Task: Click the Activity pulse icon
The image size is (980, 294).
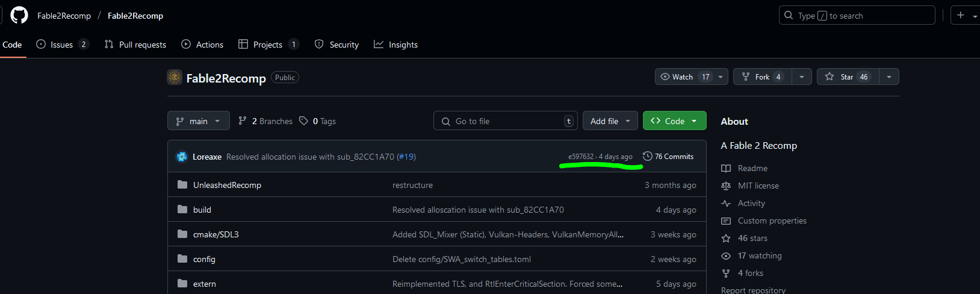Action: [726, 203]
